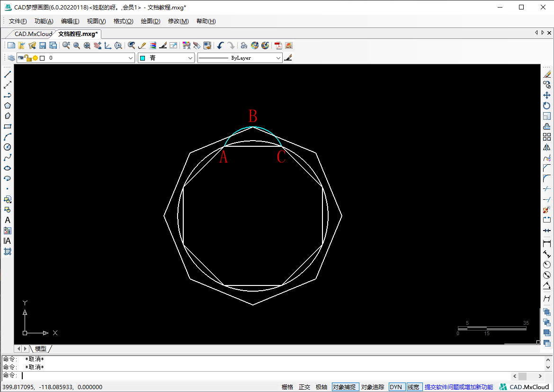Image resolution: width=554 pixels, height=392 pixels.
Task: Select the Arc drawing tool
Action: pyautogui.click(x=8, y=137)
